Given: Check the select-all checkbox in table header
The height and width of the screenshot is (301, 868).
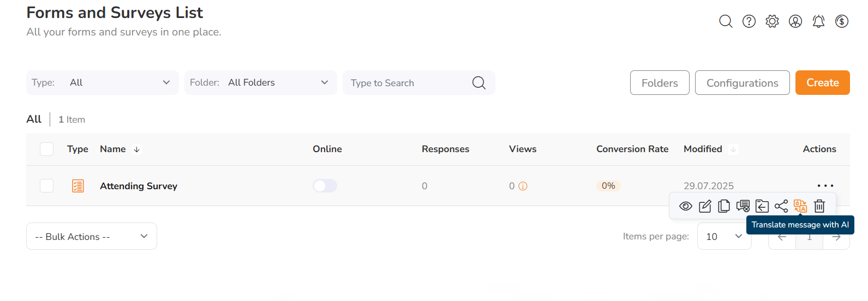Looking at the screenshot, I should (x=47, y=149).
